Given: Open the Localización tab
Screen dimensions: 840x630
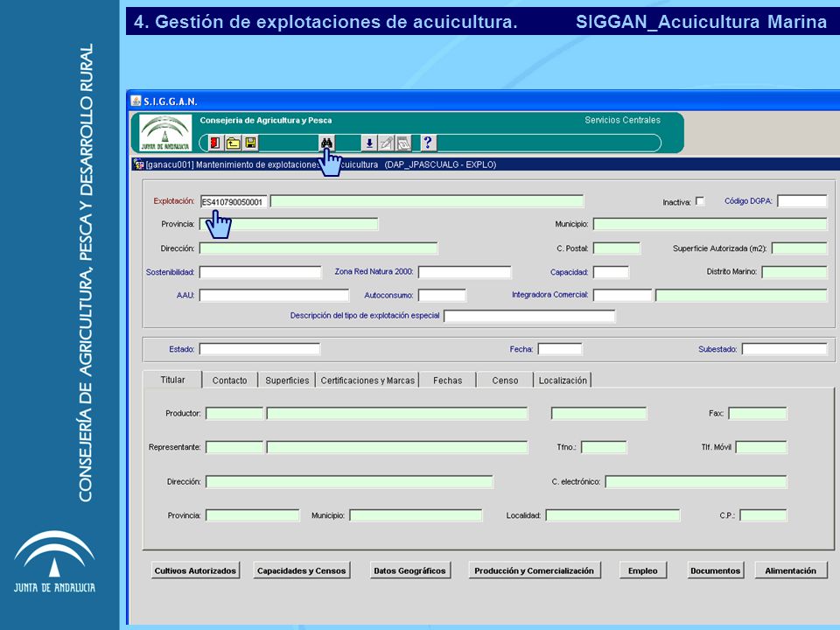Looking at the screenshot, I should click(563, 381).
